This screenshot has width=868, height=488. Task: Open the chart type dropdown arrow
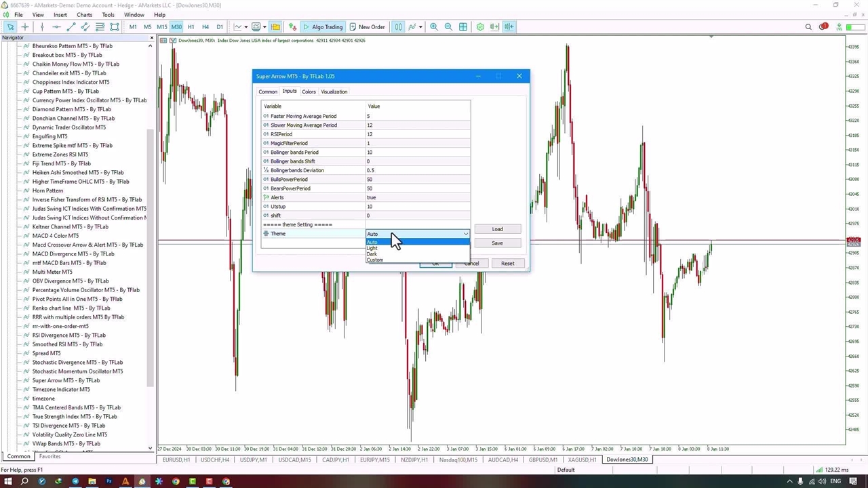click(246, 27)
